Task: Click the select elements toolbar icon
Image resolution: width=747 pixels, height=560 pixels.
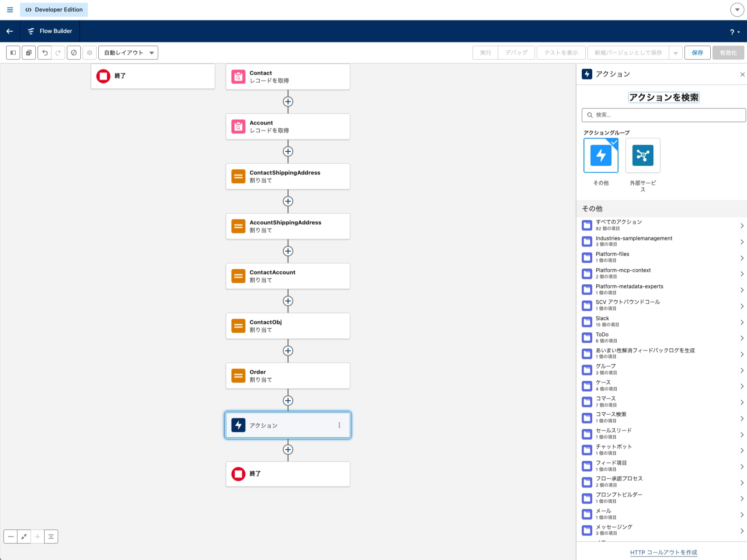Action: click(29, 53)
